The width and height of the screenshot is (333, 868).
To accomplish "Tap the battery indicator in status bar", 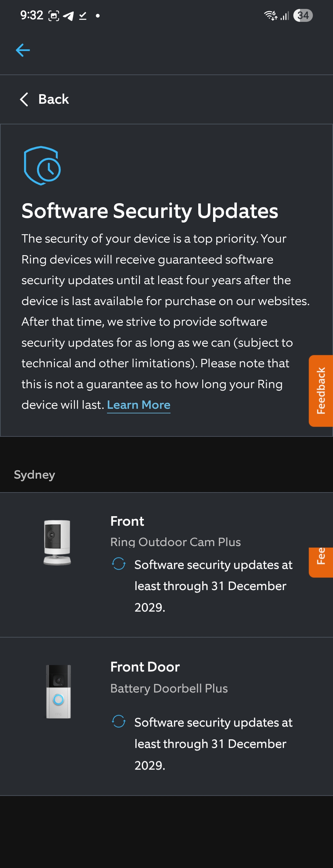I will click(x=303, y=15).
